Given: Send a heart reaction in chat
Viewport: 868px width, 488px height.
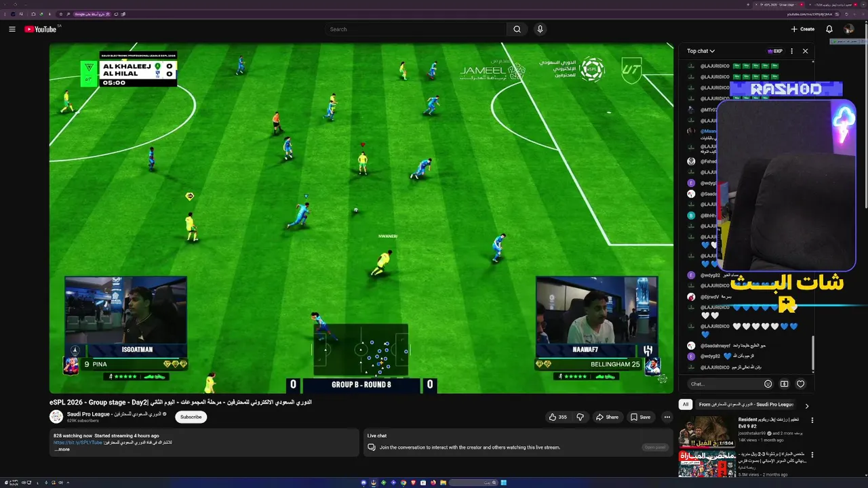Looking at the screenshot, I should (x=800, y=384).
